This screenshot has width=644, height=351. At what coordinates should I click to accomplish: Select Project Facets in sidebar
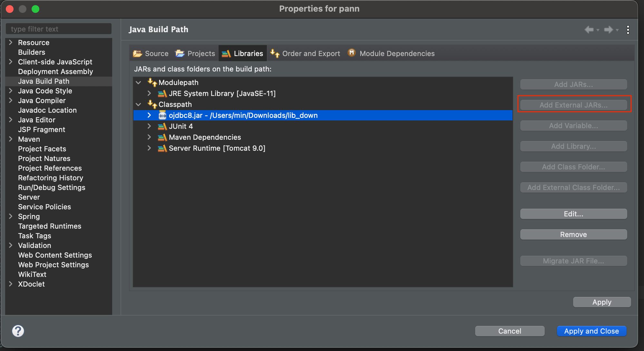pyautogui.click(x=42, y=149)
